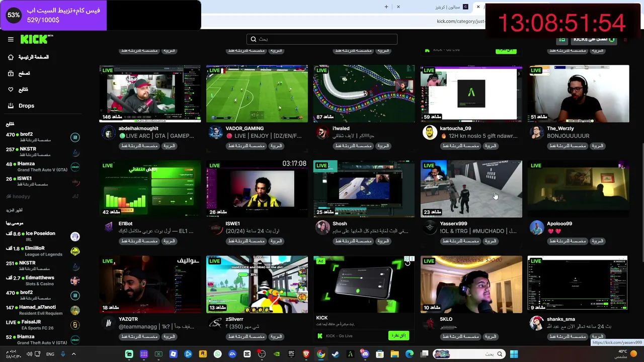Open Shosh's stream thumbnail

364,189
